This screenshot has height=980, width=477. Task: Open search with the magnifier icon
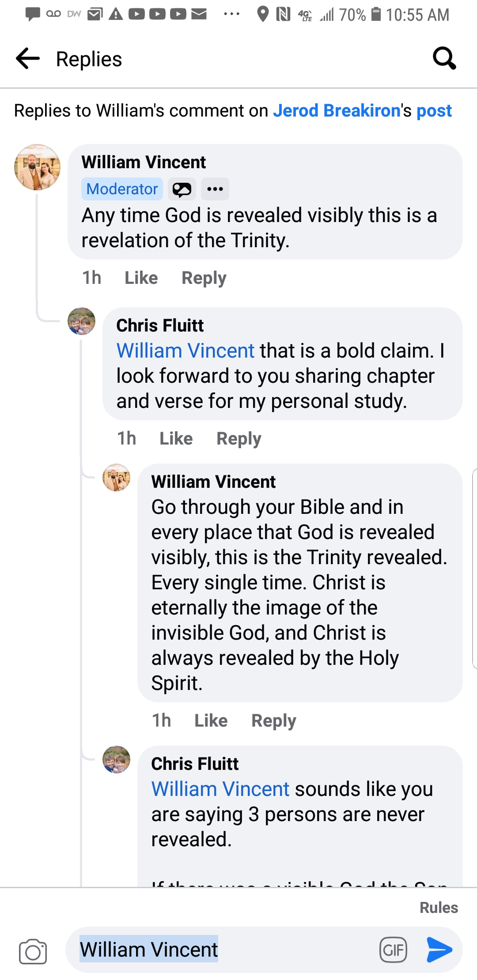(x=444, y=58)
